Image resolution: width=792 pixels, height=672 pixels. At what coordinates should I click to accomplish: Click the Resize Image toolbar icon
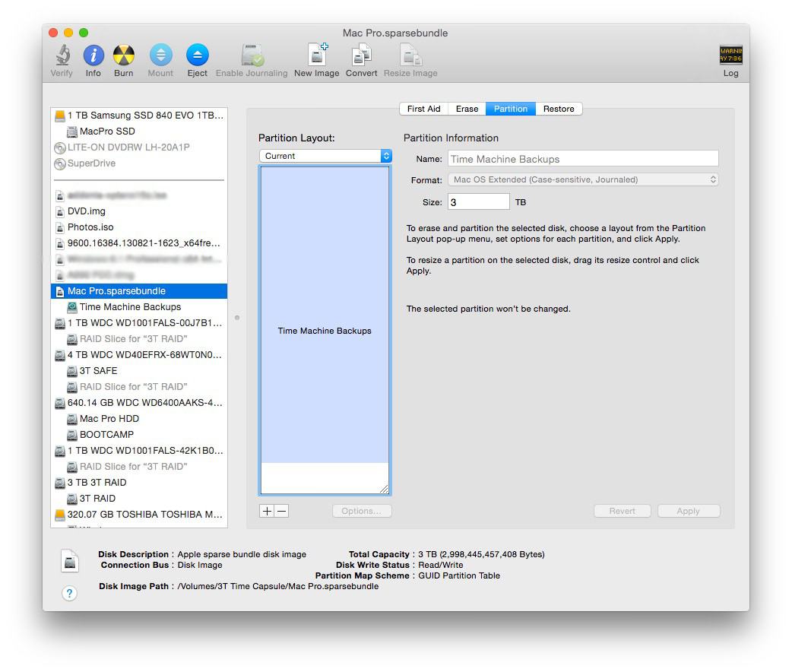[x=410, y=55]
